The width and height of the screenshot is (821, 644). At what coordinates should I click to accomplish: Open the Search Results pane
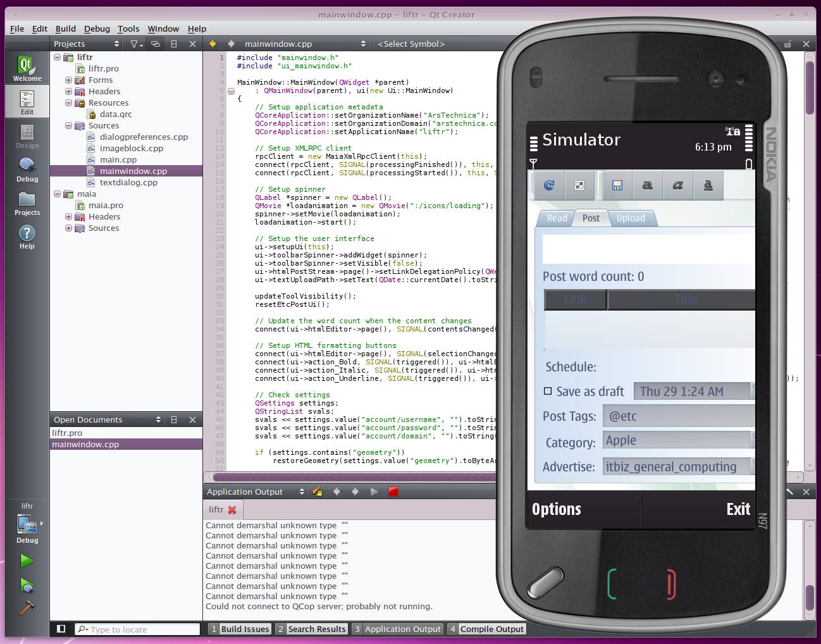click(x=312, y=629)
